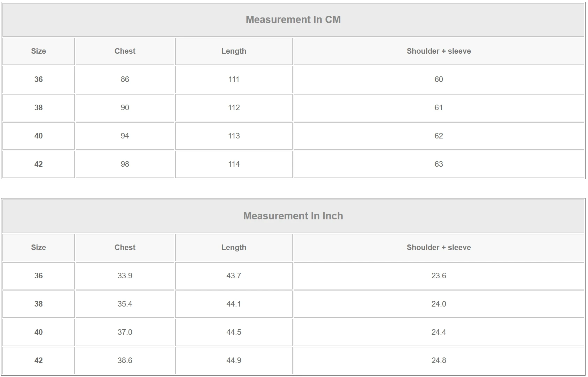This screenshot has height=377, width=588.
Task: Click Shoulder + sleeve header in CM table
Action: click(x=439, y=51)
